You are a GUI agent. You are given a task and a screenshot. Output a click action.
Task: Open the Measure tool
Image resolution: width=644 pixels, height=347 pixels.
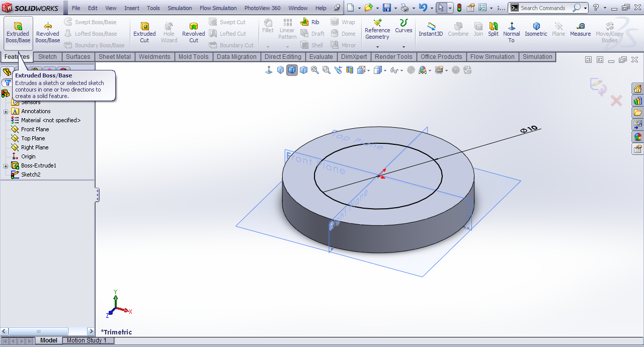[x=580, y=30]
